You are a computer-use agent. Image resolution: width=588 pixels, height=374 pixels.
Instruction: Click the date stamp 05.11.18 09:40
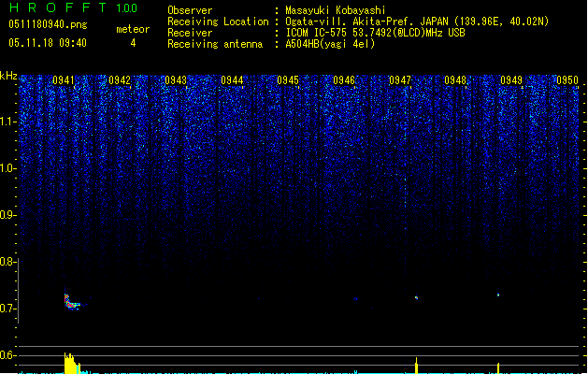click(48, 43)
